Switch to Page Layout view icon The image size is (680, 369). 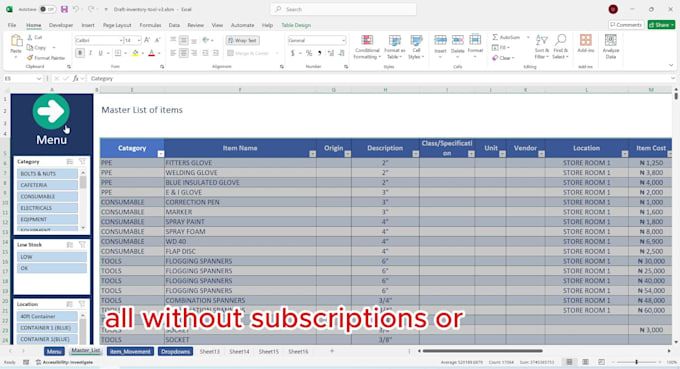point(585,362)
